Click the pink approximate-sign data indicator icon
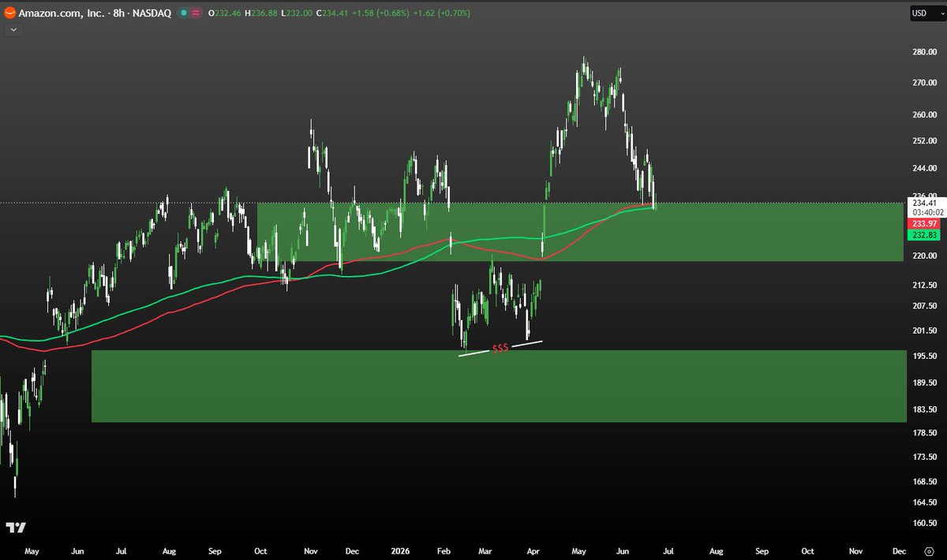This screenshot has width=947, height=560. pos(195,13)
